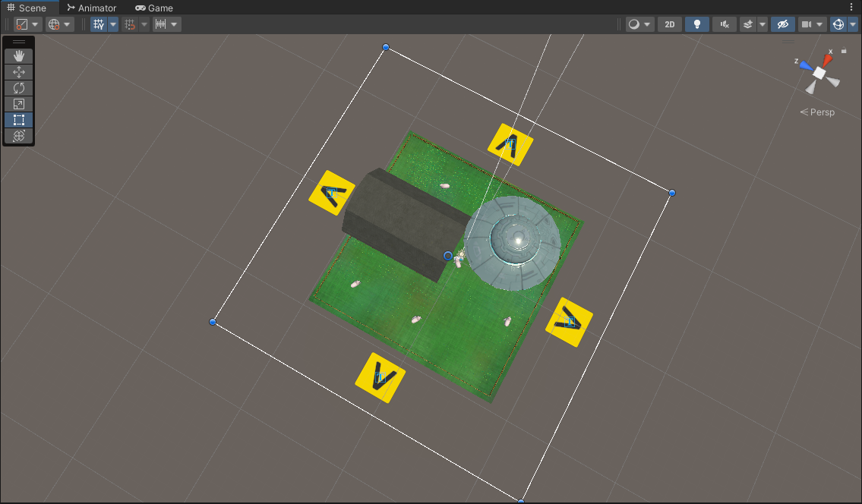This screenshot has height=504, width=862.
Task: Toggle scene visibility eye icon
Action: (781, 24)
